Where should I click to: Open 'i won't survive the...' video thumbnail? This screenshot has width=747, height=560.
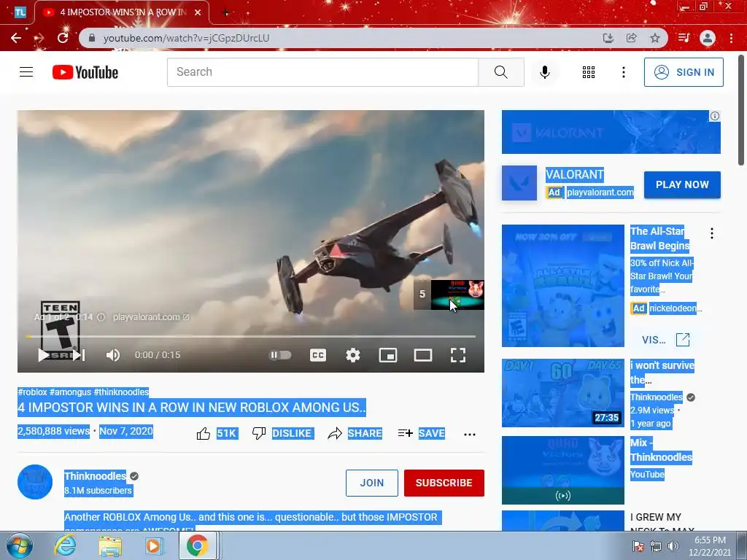tap(562, 393)
